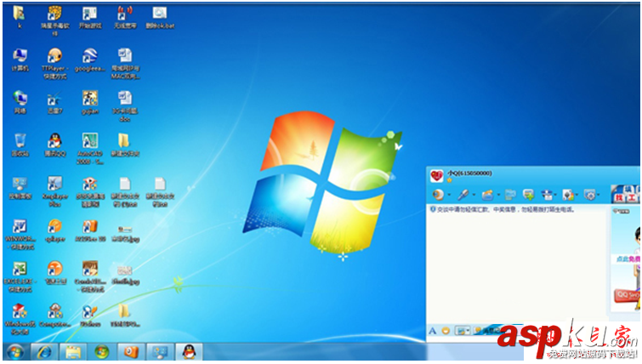This screenshot has height=364, width=642.
Task: Launch the CorelDRAW shortcut icon
Action: tap(89, 269)
